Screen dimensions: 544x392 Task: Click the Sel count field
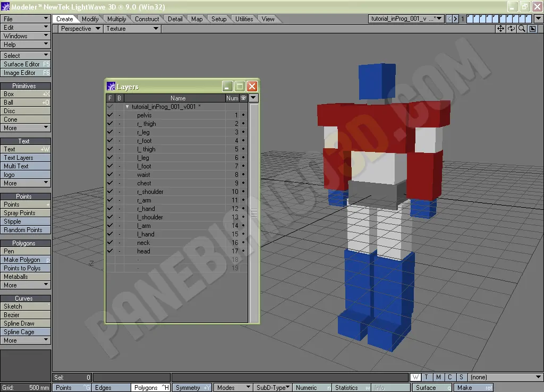pyautogui.click(x=72, y=377)
